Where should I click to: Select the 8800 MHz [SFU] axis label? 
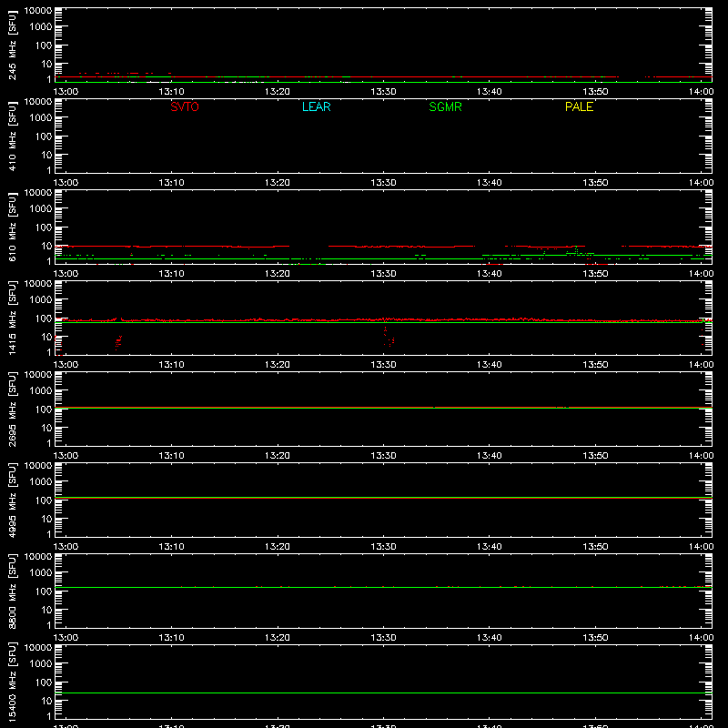coord(12,591)
